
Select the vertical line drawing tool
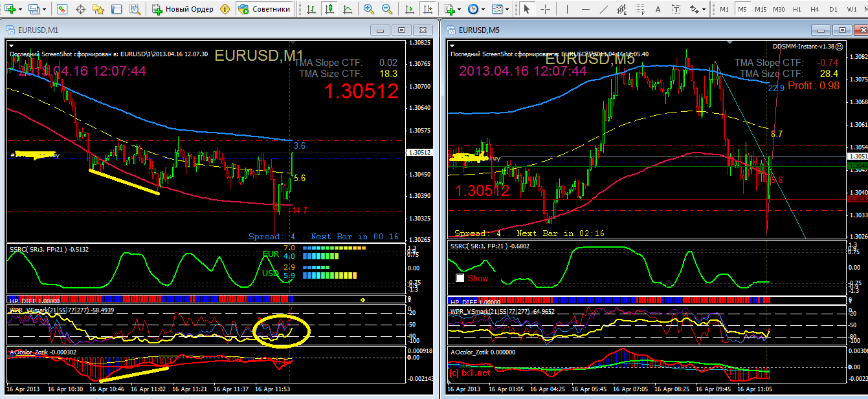567,9
